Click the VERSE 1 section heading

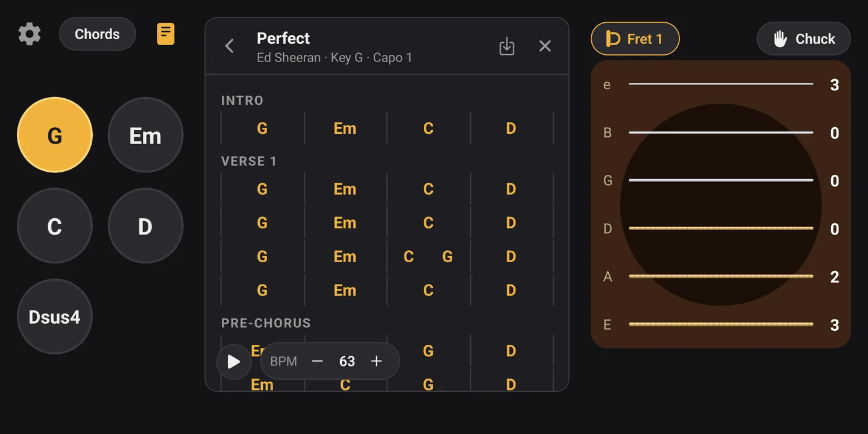tap(249, 161)
